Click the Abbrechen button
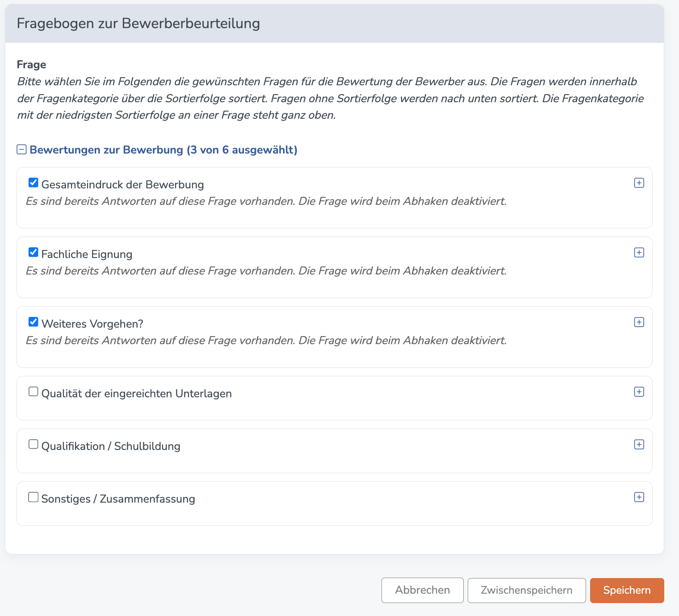 tap(423, 590)
